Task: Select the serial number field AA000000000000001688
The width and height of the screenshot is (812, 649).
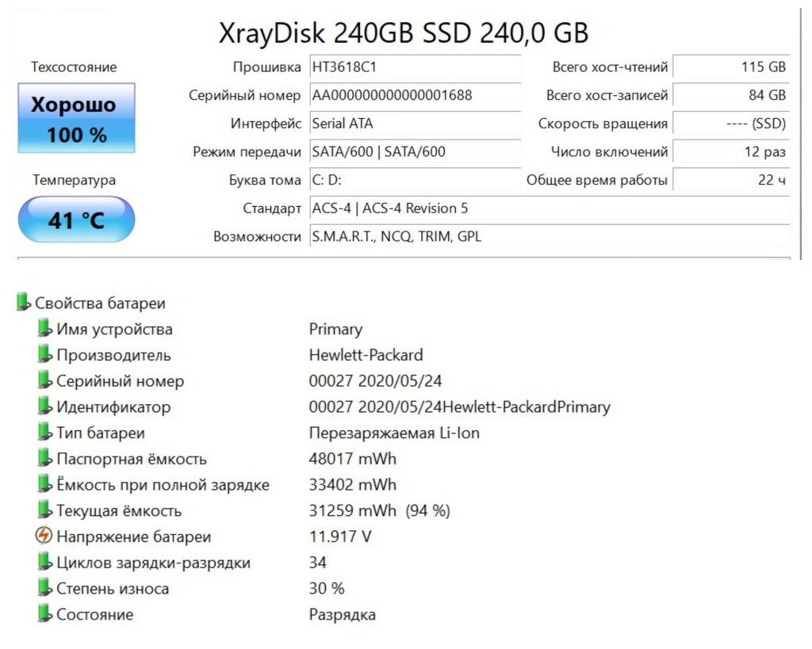Action: coord(416,95)
